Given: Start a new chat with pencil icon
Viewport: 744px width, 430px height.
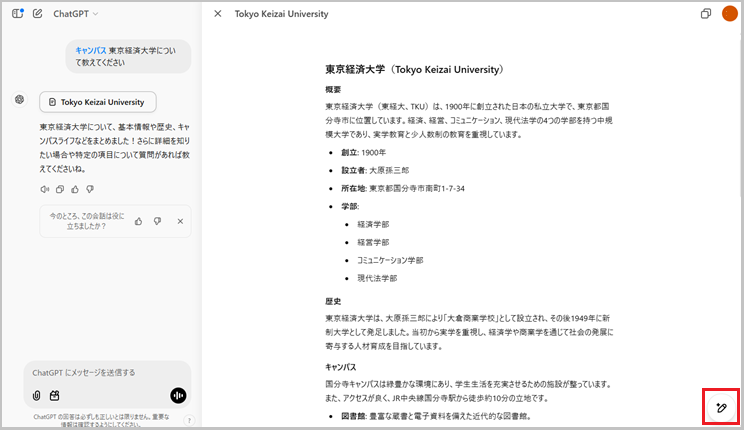Looking at the screenshot, I should (x=37, y=14).
